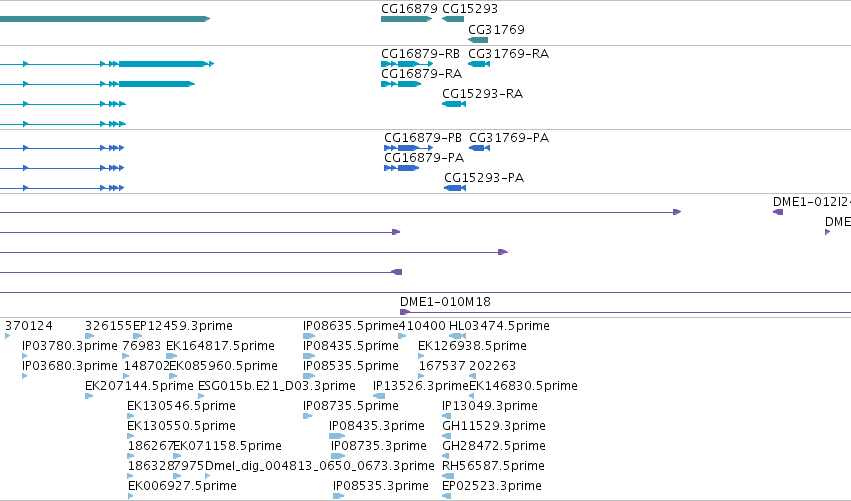Click the IP03680.3prime EST label
This screenshot has height=501, width=851.
(x=69, y=366)
